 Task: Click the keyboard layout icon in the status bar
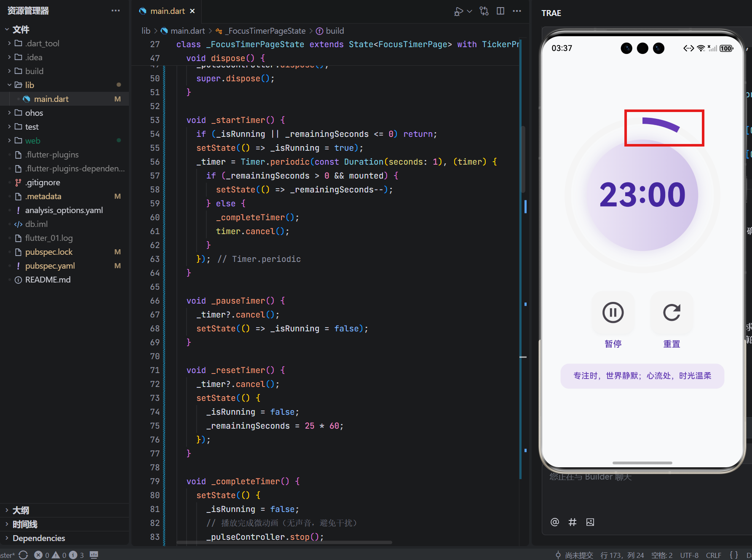click(94, 555)
